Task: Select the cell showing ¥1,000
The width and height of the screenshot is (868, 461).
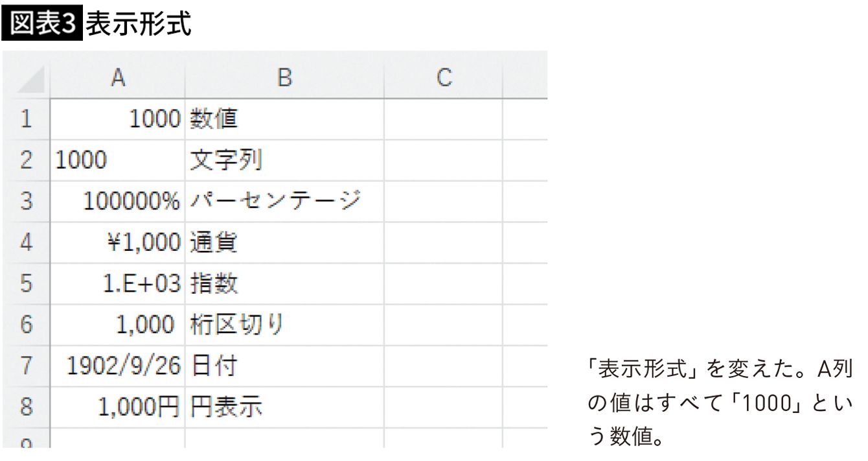Action: point(117,243)
